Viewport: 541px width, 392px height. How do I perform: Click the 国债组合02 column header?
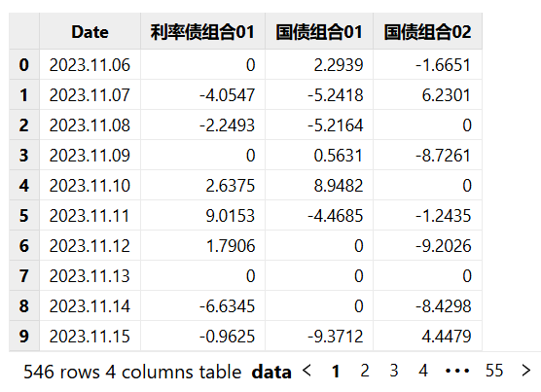(427, 32)
